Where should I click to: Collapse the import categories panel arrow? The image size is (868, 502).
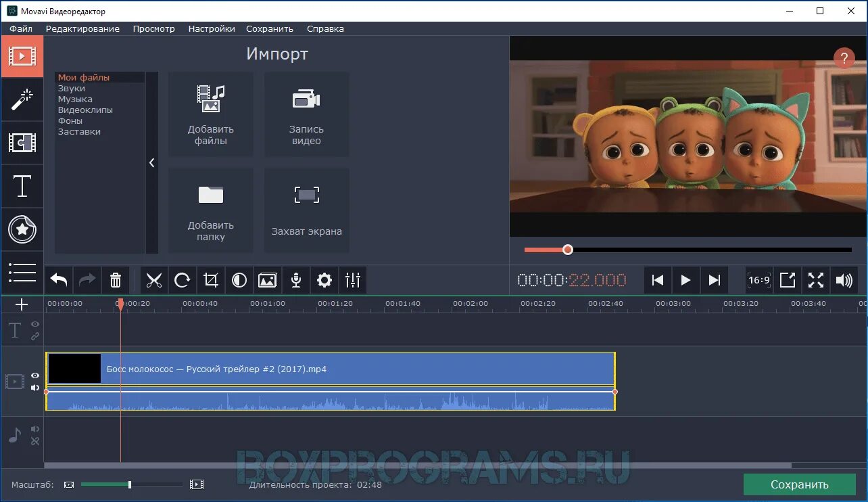coord(152,163)
